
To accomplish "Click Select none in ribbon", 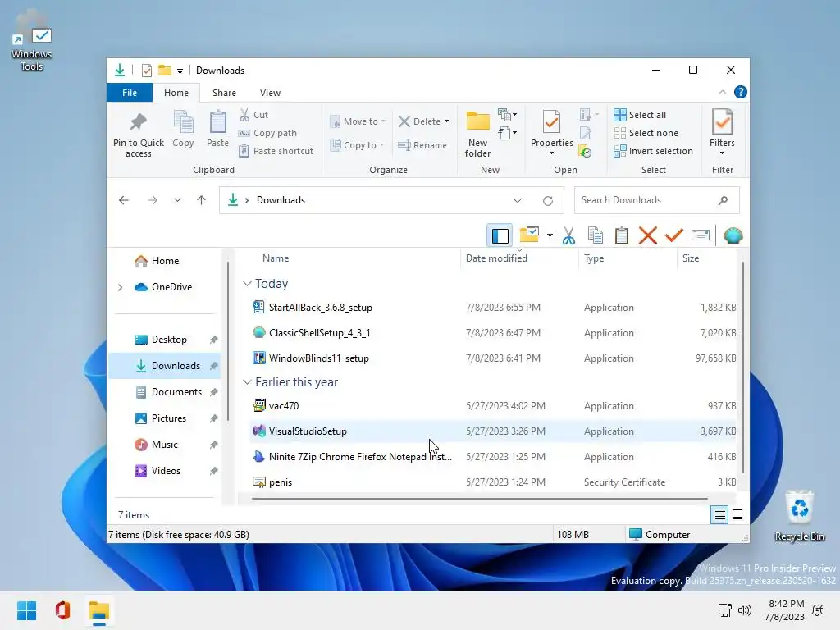I will pos(646,133).
